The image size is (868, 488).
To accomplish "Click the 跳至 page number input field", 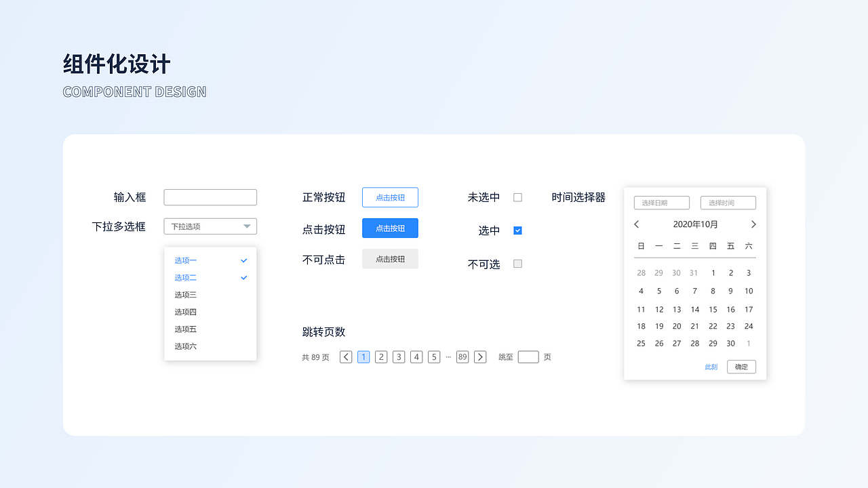I will (x=528, y=357).
